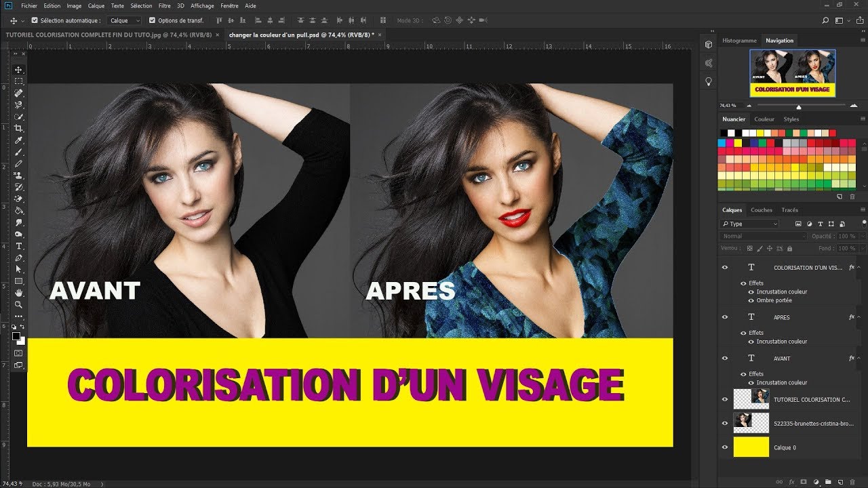Create a new layer group folder
Screen dimensions: 868x488
click(x=828, y=482)
